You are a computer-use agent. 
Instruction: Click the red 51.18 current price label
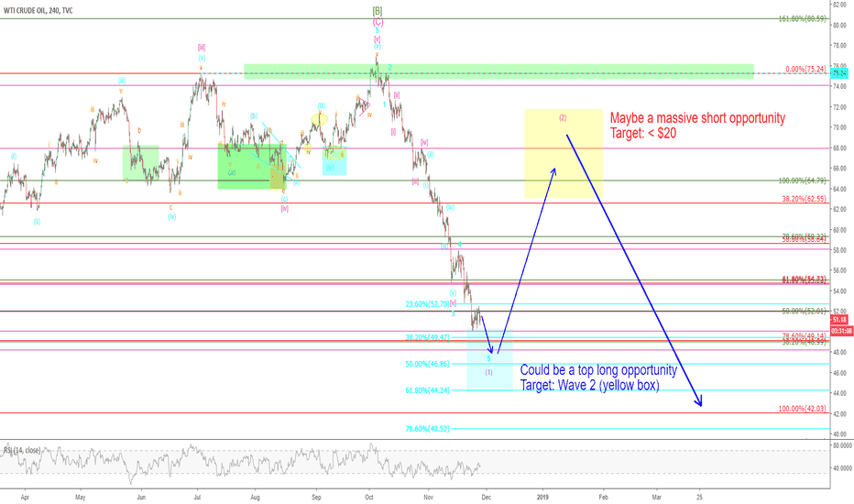[839, 320]
